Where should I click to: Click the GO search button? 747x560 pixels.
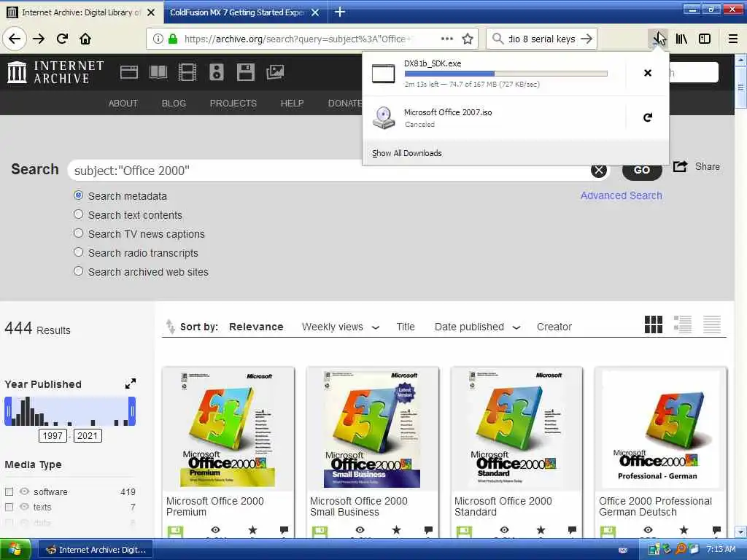(x=642, y=170)
